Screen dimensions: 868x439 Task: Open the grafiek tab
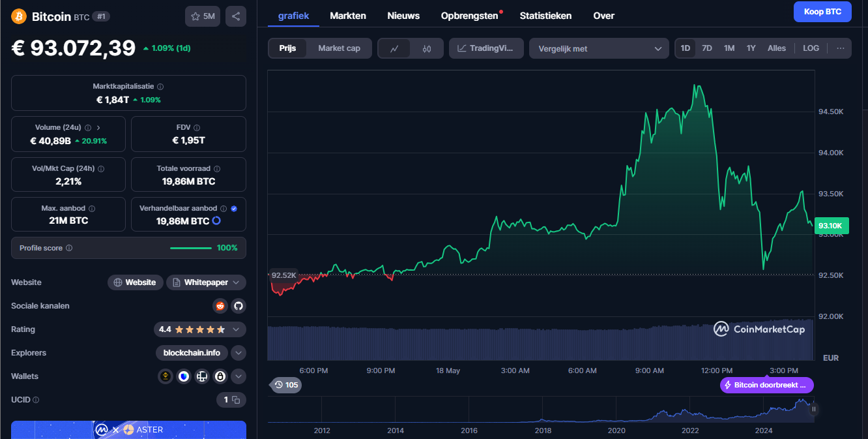(x=293, y=16)
